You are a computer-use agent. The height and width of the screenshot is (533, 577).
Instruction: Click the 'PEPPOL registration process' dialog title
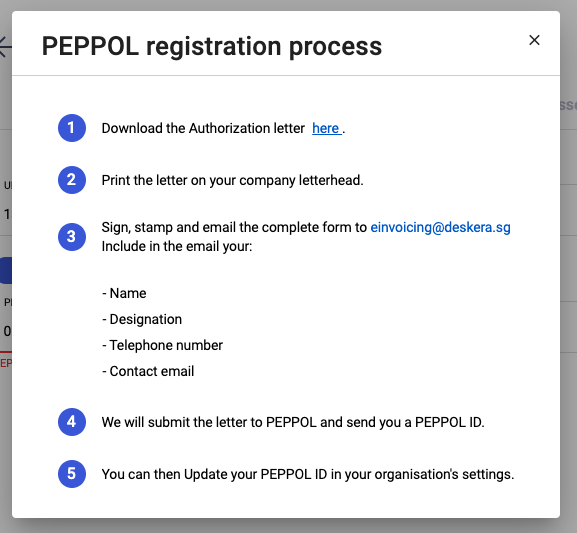coord(212,46)
